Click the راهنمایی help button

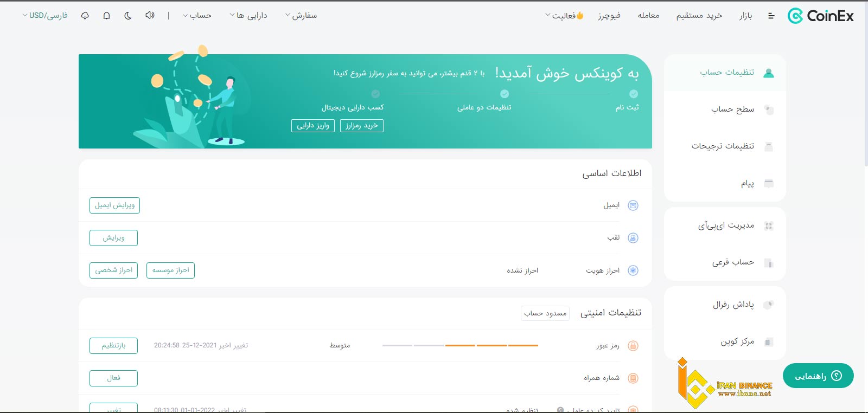click(818, 376)
